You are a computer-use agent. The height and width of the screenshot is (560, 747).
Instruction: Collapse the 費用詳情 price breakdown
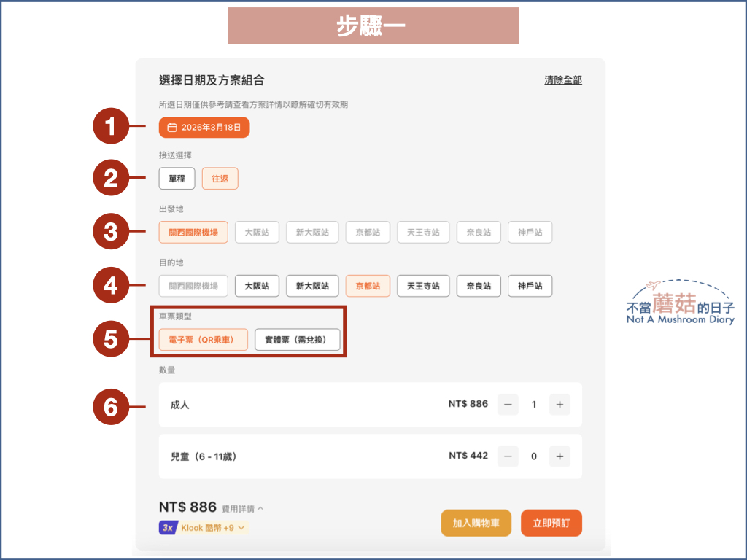point(240,508)
